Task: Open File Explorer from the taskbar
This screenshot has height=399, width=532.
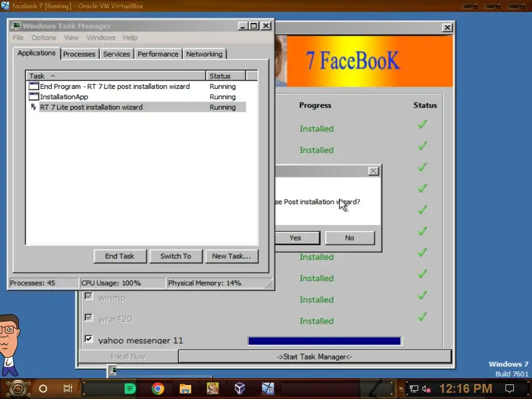Action: [x=185, y=389]
